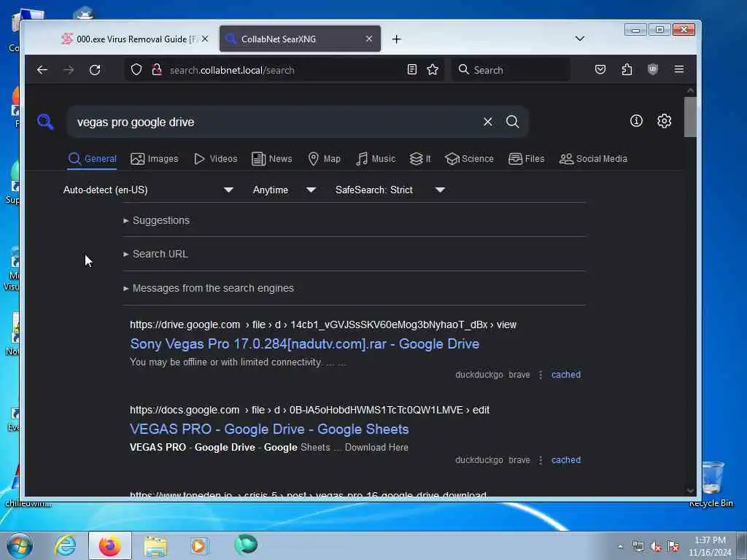Open the Recycle Bin on the desktop
The image size is (747, 560).
(711, 484)
